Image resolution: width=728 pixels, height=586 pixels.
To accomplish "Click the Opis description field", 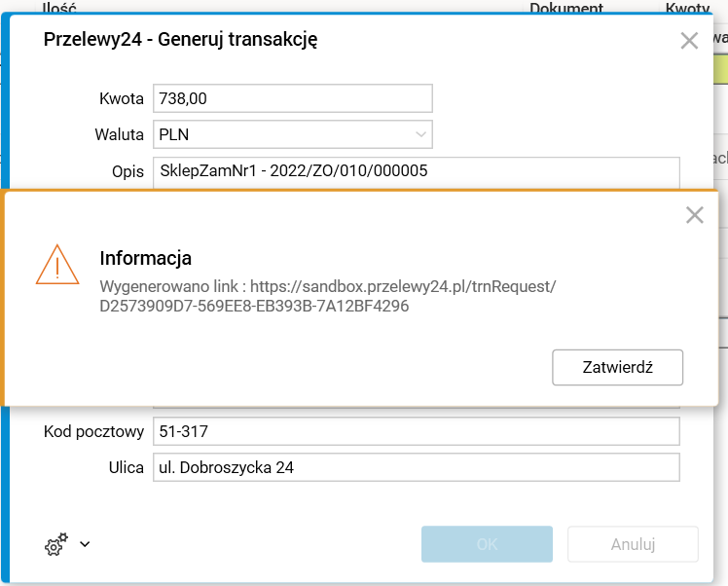I will pyautogui.click(x=417, y=171).
